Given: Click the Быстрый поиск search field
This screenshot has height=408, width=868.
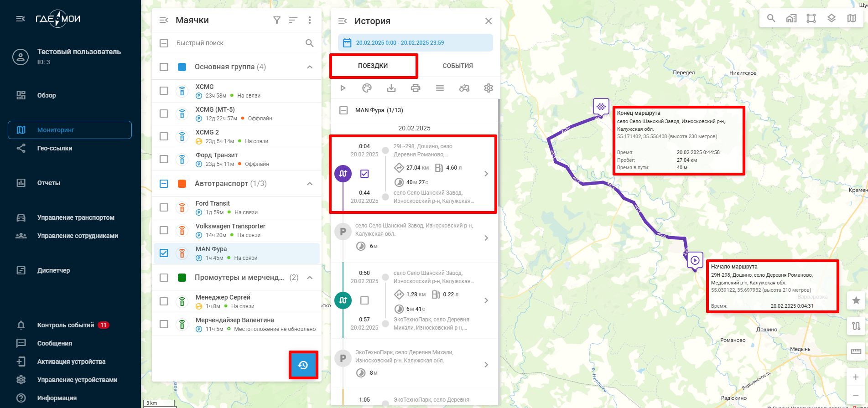Looking at the screenshot, I should [237, 43].
